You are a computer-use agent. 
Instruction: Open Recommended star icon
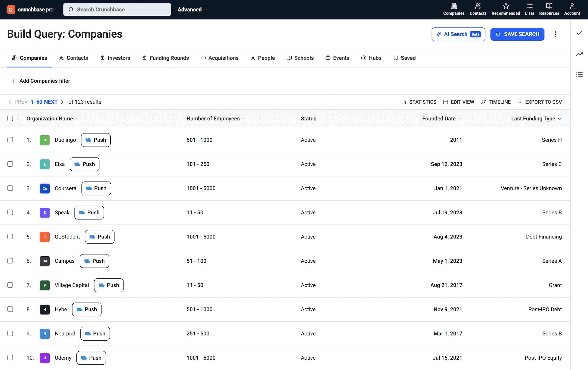506,6
